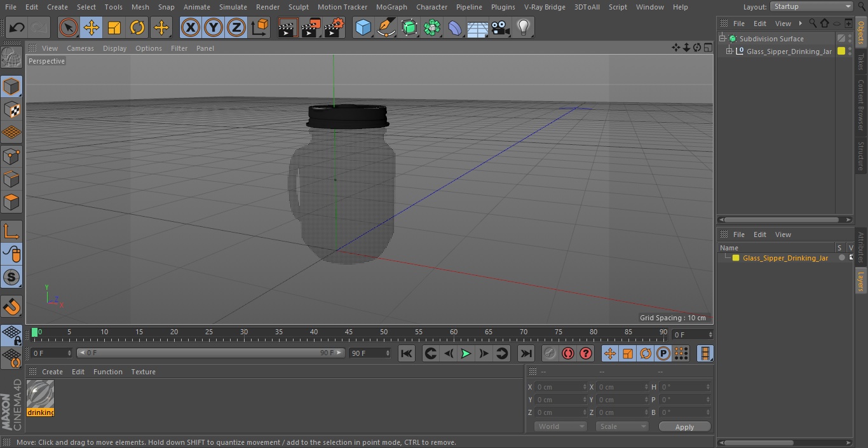The height and width of the screenshot is (448, 868).
Task: Open the Sculpt menu
Action: [x=298, y=7]
